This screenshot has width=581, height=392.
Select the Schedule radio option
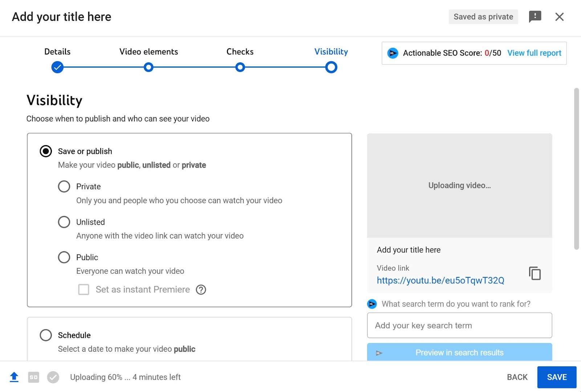tap(46, 335)
